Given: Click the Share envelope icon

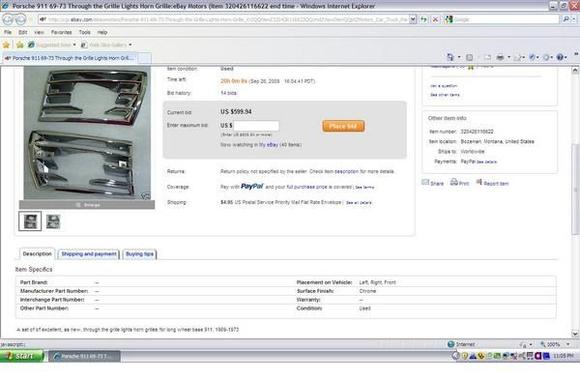Looking at the screenshot, I should coord(425,182).
